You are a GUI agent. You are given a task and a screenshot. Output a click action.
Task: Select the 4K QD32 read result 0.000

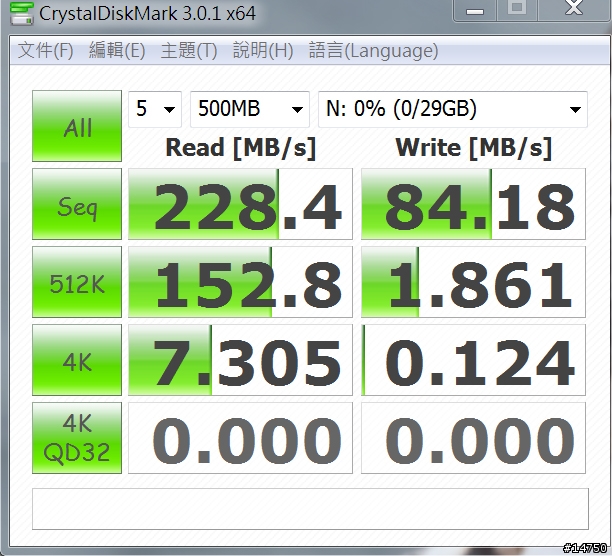click(x=240, y=438)
